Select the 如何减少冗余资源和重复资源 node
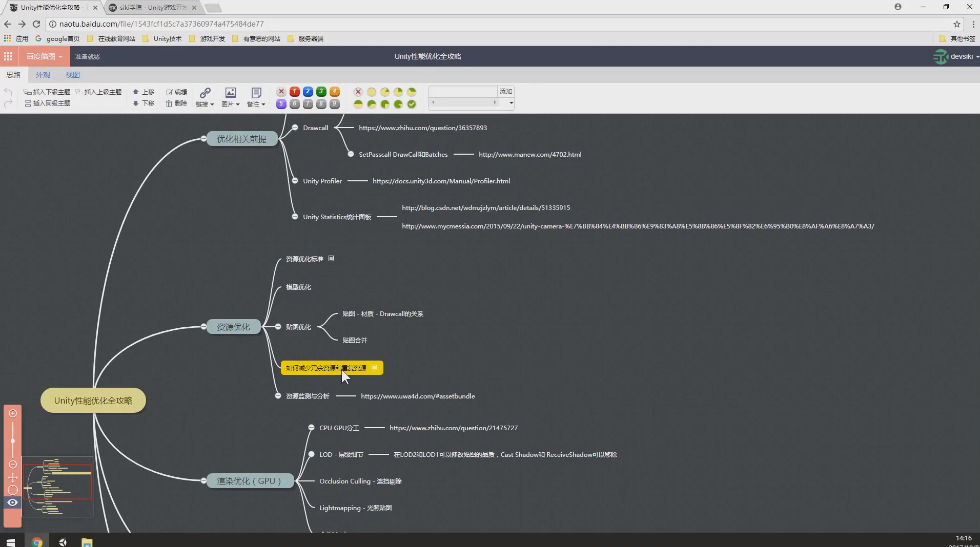Viewport: 980px width, 547px height. [332, 368]
